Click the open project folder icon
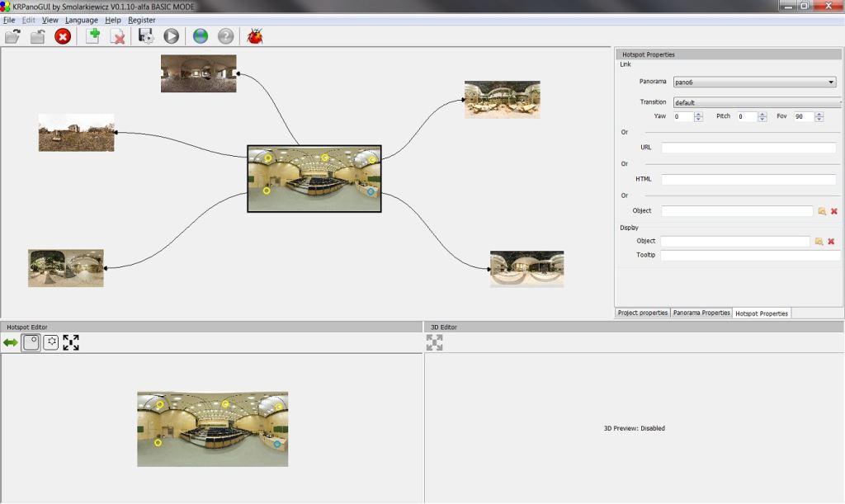 (x=12, y=36)
